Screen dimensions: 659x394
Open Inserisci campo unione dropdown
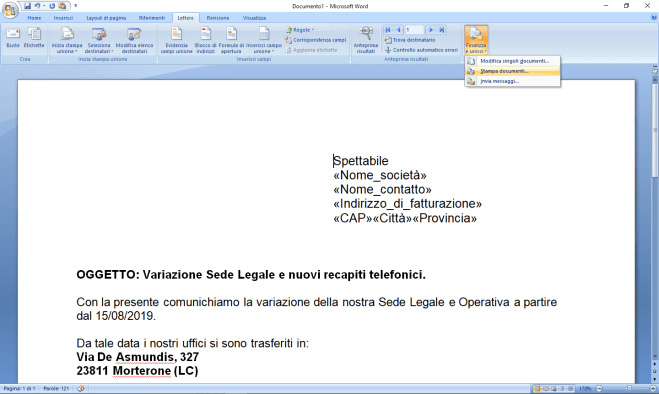pyautogui.click(x=264, y=40)
